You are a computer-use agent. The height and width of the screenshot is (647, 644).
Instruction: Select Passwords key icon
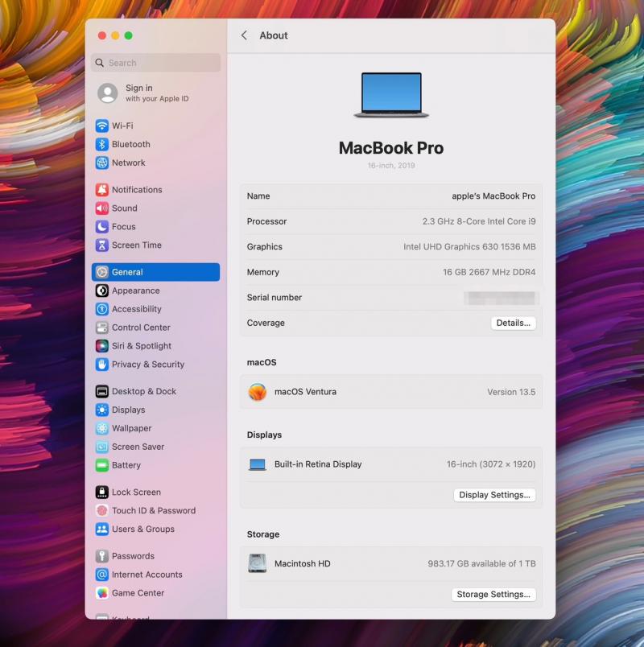tap(102, 556)
